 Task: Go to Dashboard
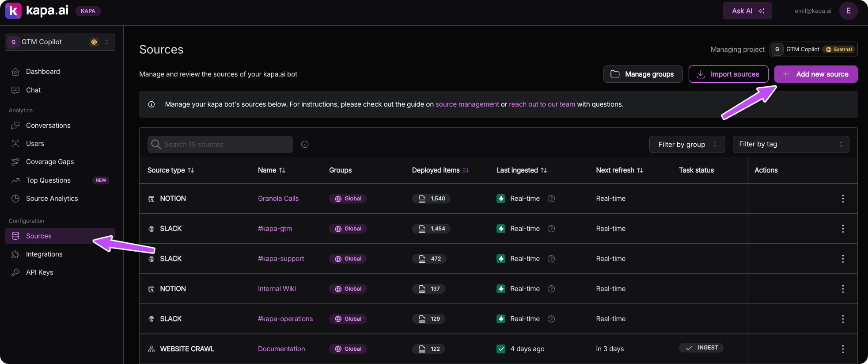click(x=43, y=72)
